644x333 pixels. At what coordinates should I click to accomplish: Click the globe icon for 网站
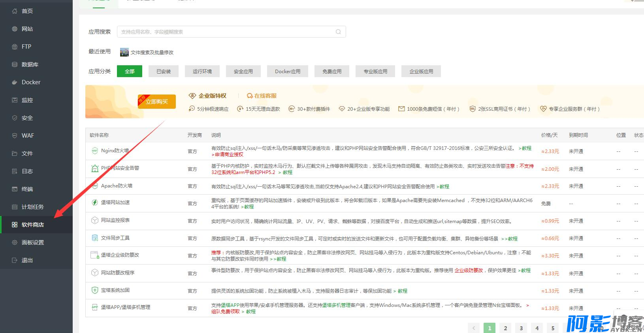click(x=15, y=29)
